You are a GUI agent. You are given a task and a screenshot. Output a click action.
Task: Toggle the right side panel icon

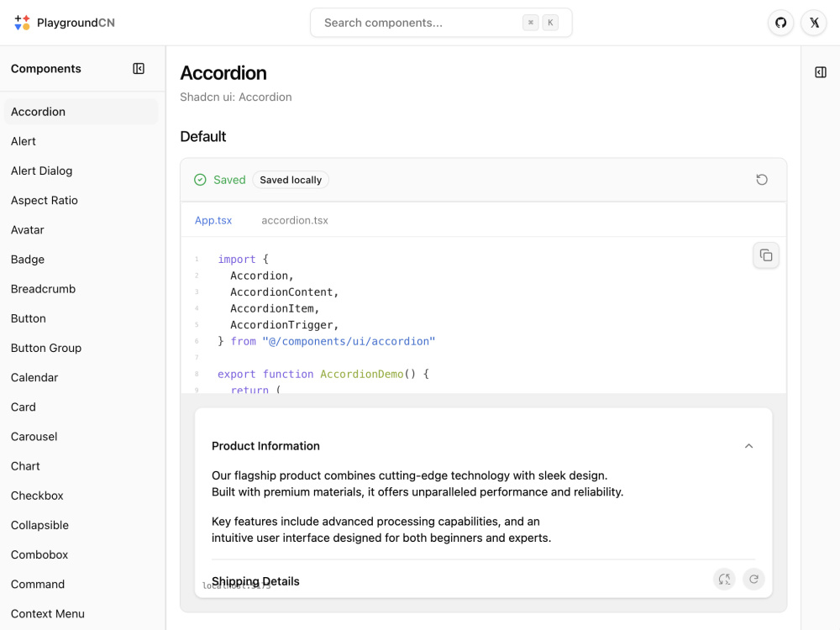pyautogui.click(x=820, y=72)
